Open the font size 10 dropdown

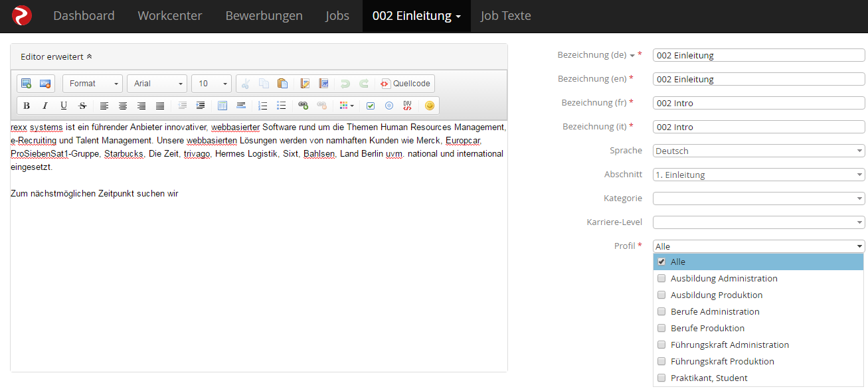click(211, 84)
